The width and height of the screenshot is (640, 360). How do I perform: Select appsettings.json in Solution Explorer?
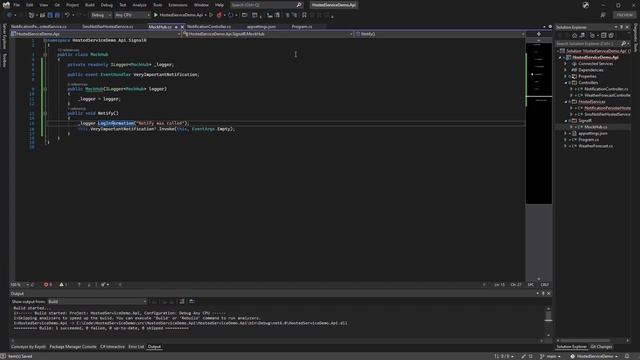tap(592, 133)
